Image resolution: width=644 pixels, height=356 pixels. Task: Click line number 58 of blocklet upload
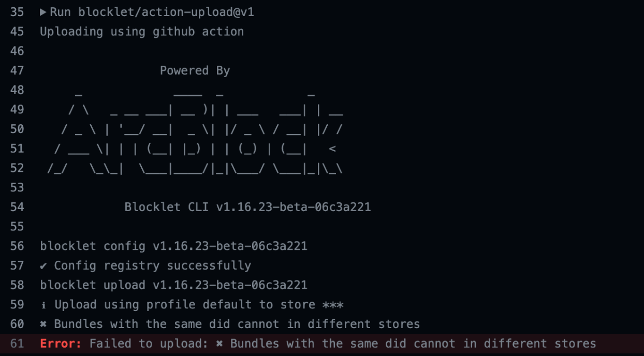pos(17,285)
